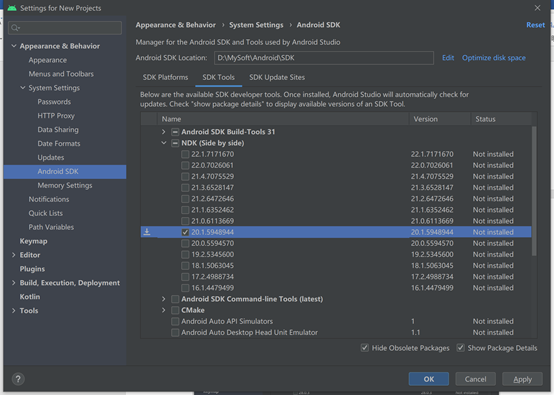
Task: Expand the Editor settings section
Action: click(x=14, y=255)
